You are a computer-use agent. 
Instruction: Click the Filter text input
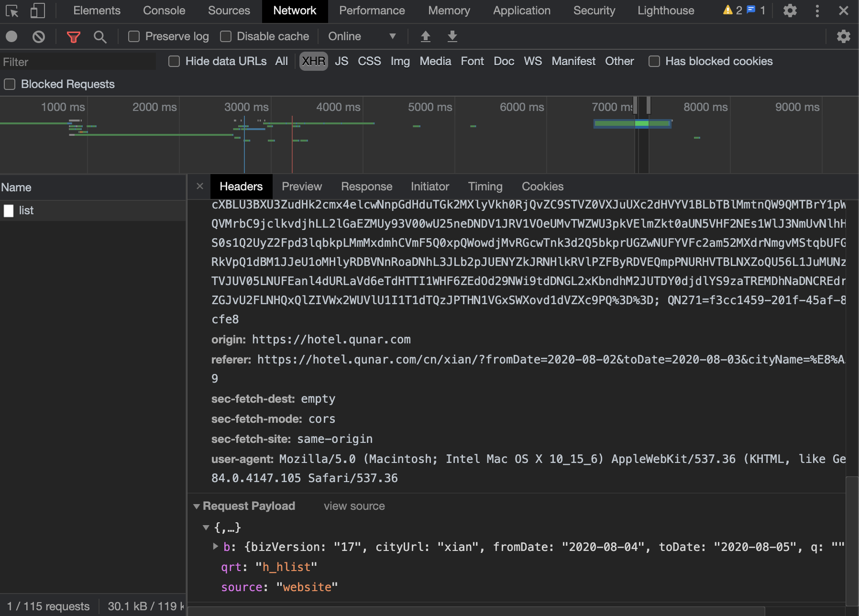(78, 62)
